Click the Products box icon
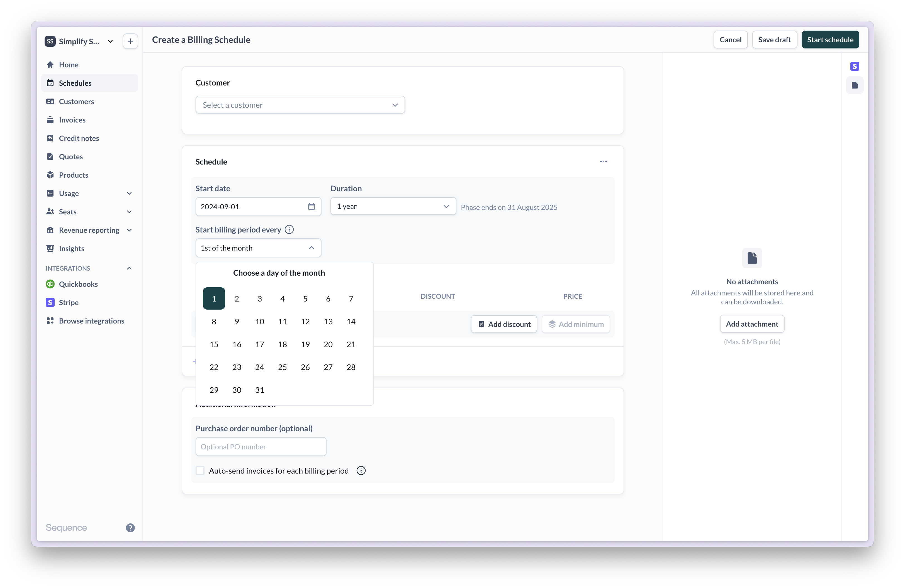The width and height of the screenshot is (905, 588). click(x=50, y=175)
